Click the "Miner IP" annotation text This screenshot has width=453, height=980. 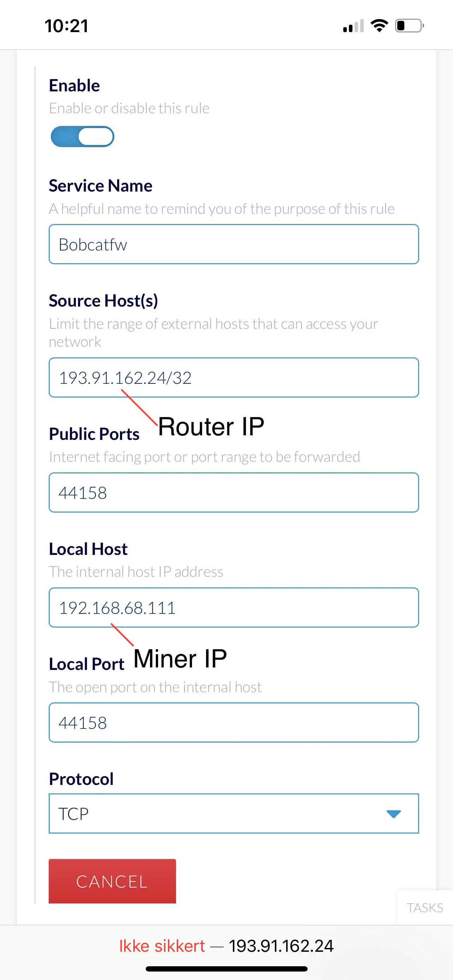(x=180, y=659)
